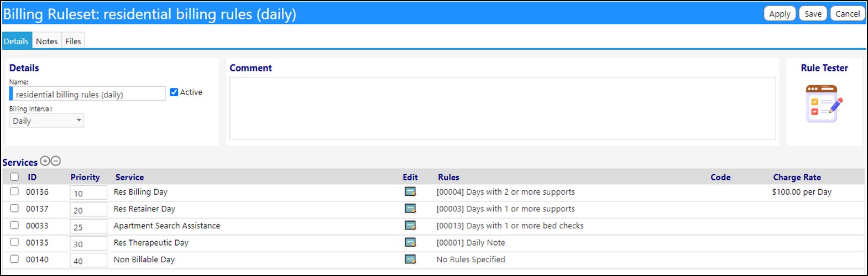The height and width of the screenshot is (276, 868).
Task: Click the Rules column header
Action: click(x=448, y=177)
